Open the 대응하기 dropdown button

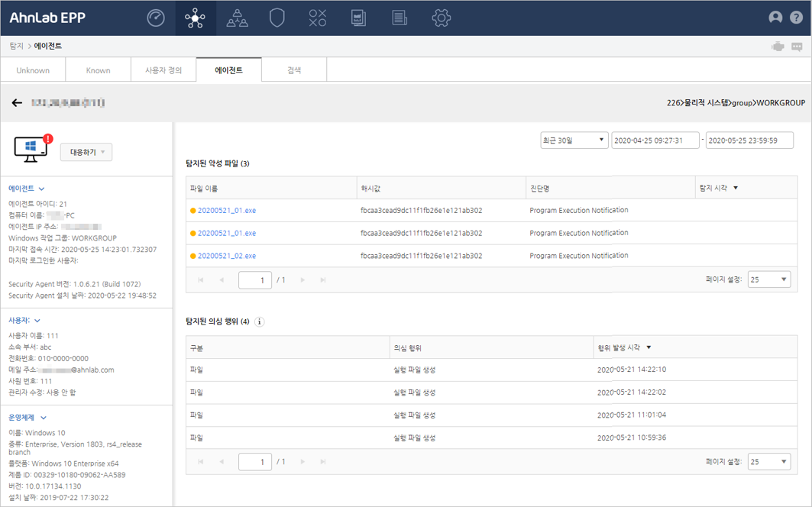[x=86, y=152]
